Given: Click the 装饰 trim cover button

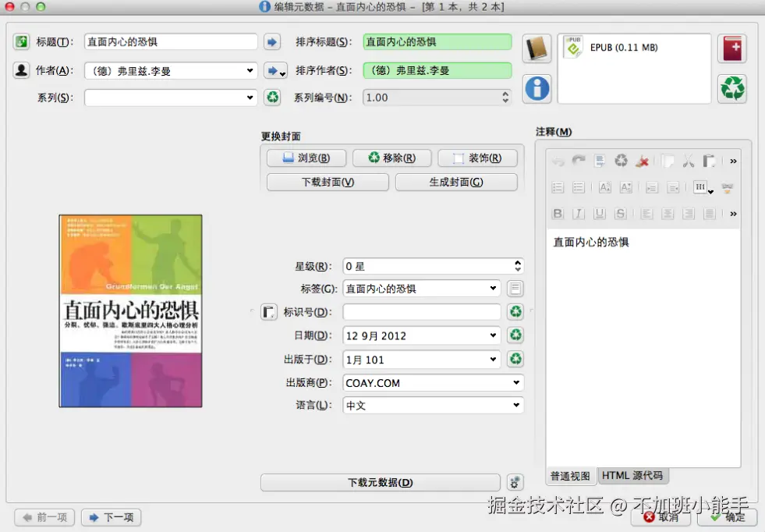Looking at the screenshot, I should pyautogui.click(x=477, y=158).
